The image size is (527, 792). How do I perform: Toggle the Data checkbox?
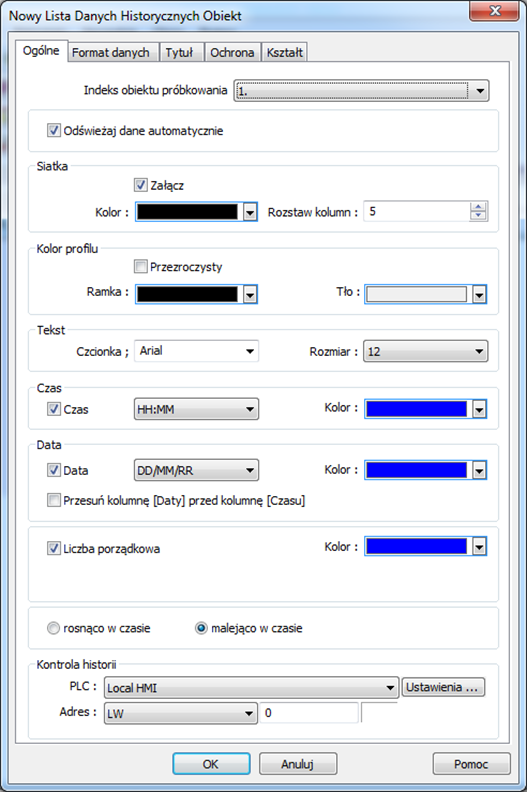tap(54, 470)
